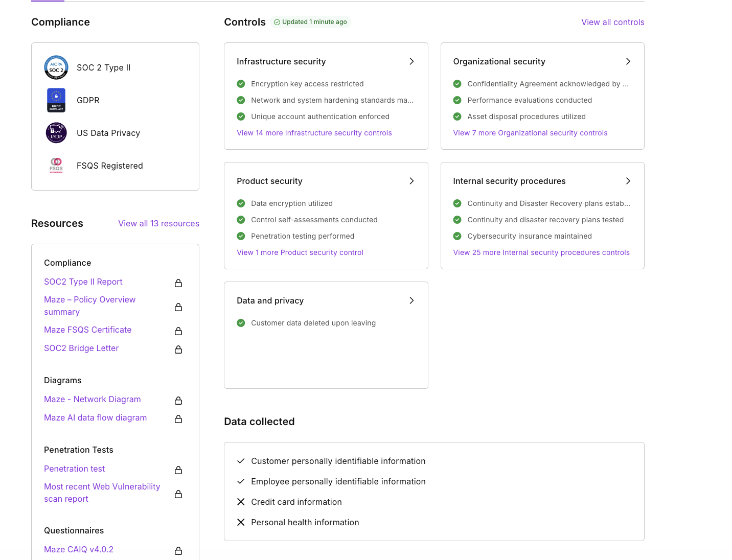Select the active tab above Compliance

[48, 1]
